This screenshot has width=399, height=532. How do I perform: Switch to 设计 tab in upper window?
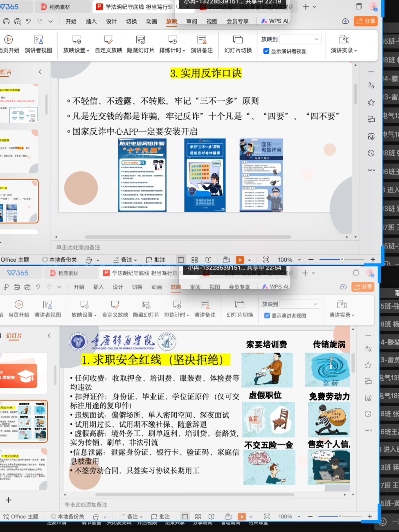(111, 21)
